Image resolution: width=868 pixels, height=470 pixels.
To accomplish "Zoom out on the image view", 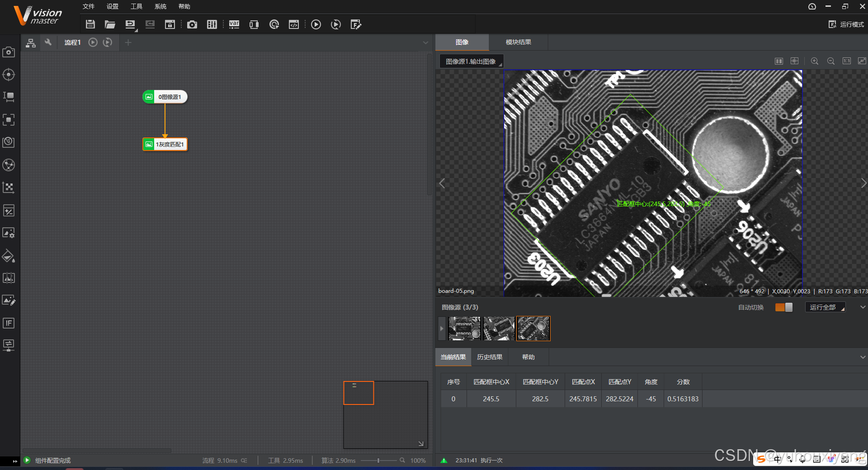I will pyautogui.click(x=831, y=61).
